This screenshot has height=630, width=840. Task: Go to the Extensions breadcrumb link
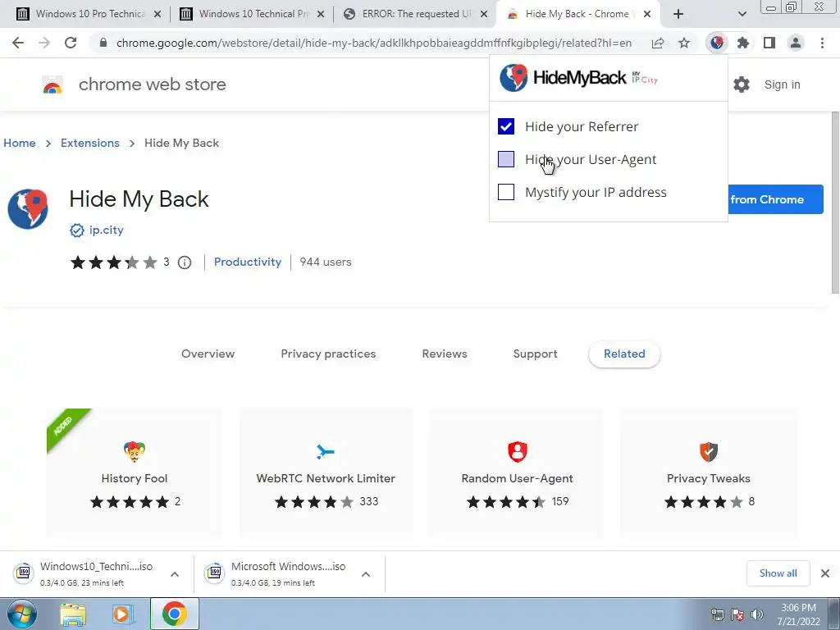(x=90, y=143)
